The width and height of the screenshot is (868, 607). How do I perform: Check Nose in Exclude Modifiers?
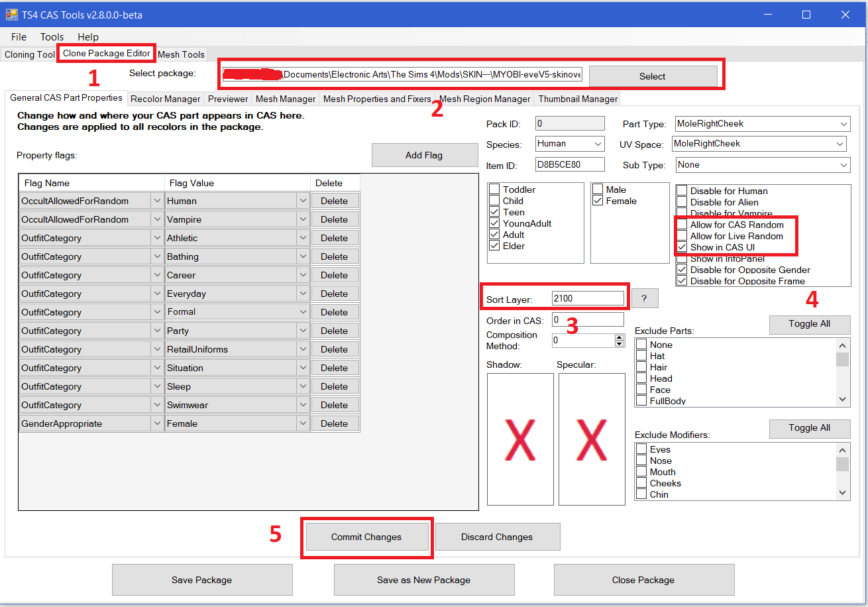tap(641, 461)
